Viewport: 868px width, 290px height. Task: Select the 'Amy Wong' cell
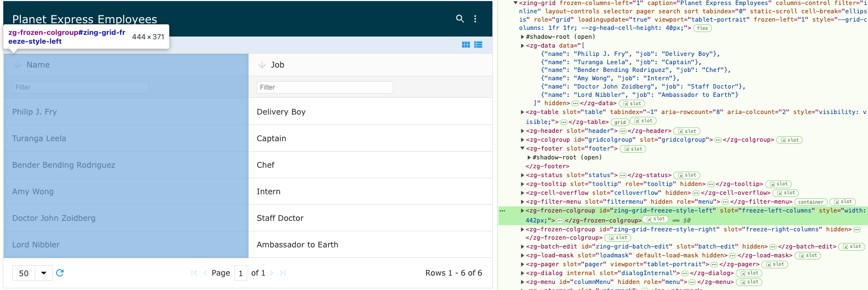[126, 191]
